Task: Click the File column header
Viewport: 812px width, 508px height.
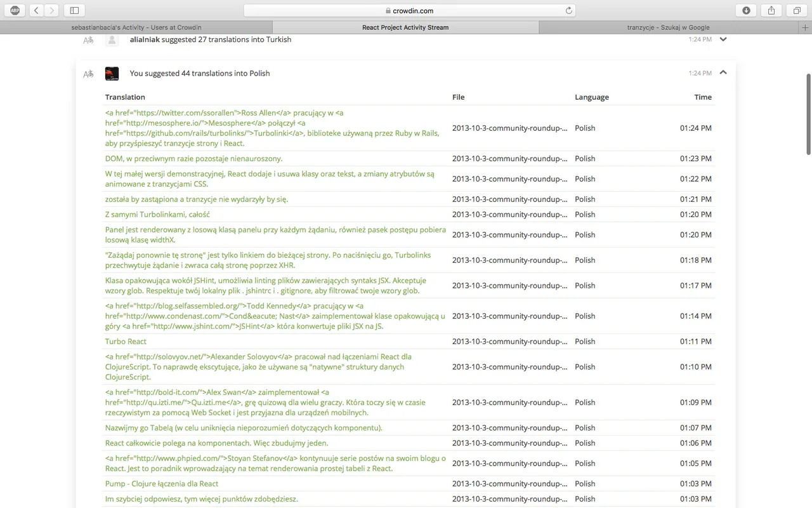Action: click(459, 97)
